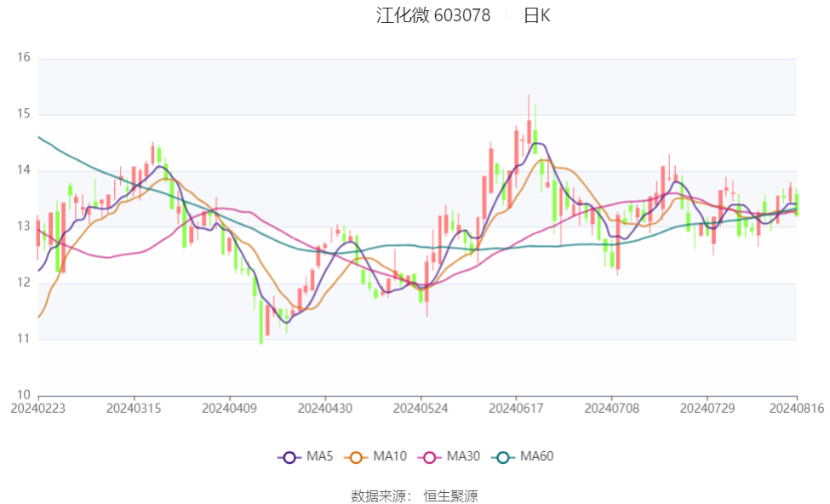Screen dimensions: 830x504
Task: Click the 20240409 x-axis date label
Action: (x=229, y=409)
